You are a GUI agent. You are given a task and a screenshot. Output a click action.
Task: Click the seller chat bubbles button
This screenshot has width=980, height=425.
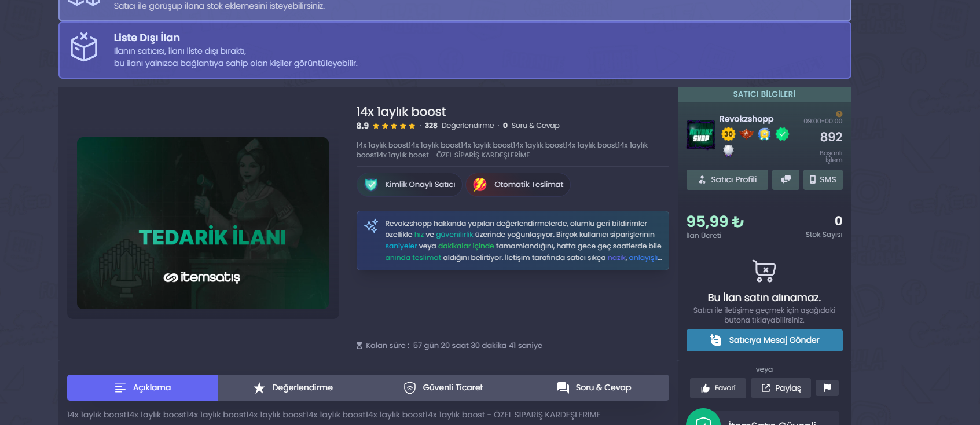click(x=786, y=179)
